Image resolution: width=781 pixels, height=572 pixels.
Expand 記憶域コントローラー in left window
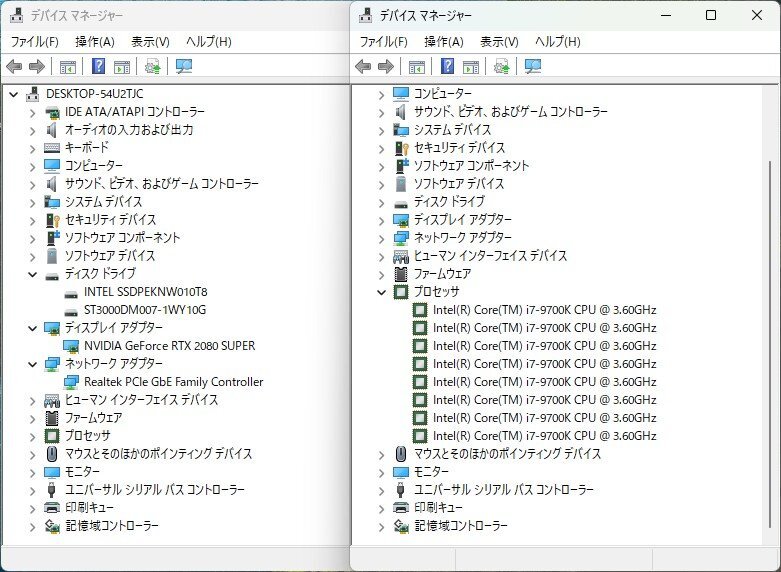[x=32, y=527]
